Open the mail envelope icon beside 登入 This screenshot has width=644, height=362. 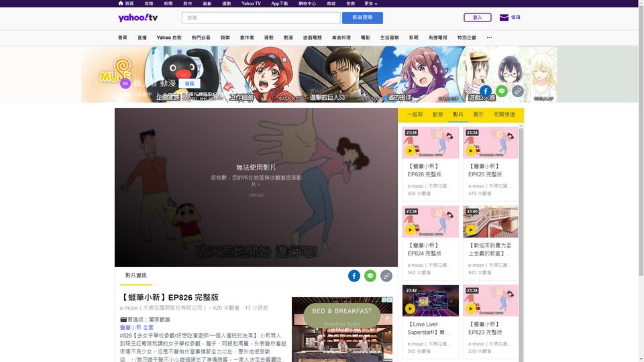(x=504, y=17)
